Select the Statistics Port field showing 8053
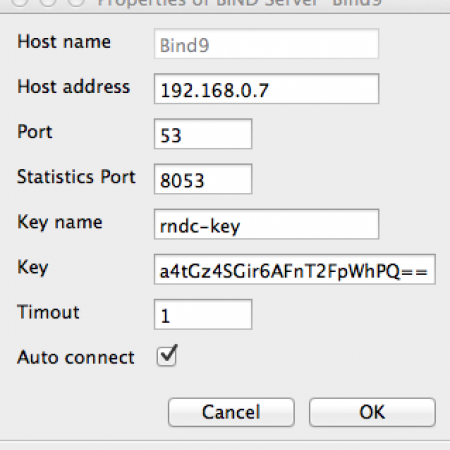 [203, 179]
